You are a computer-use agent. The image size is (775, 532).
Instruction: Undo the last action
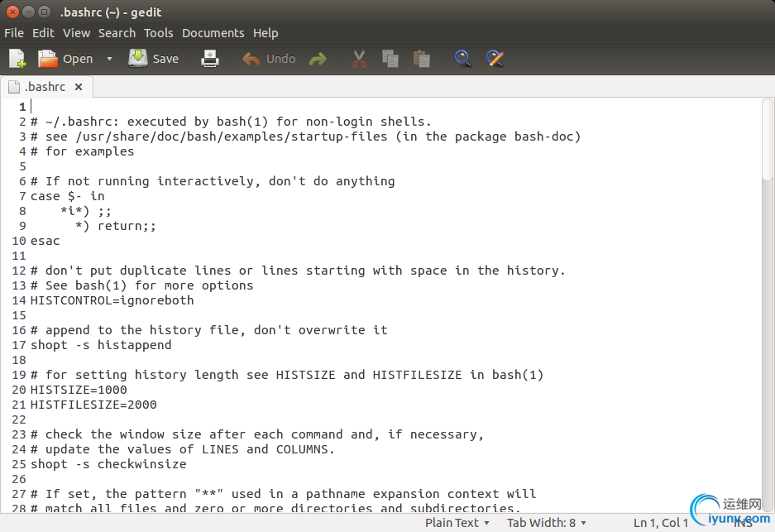[251, 60]
